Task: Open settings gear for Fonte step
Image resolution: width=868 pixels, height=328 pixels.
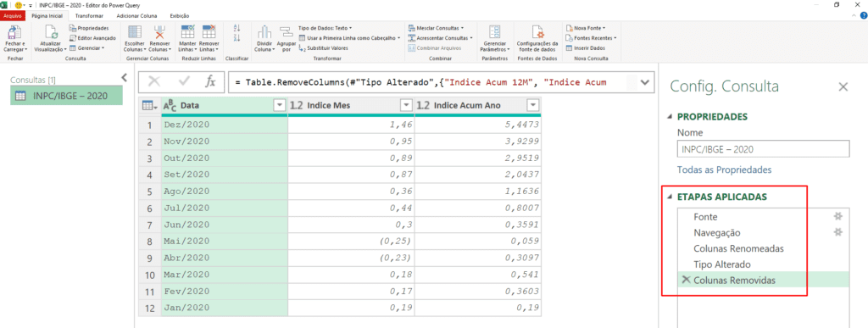Action: click(838, 216)
